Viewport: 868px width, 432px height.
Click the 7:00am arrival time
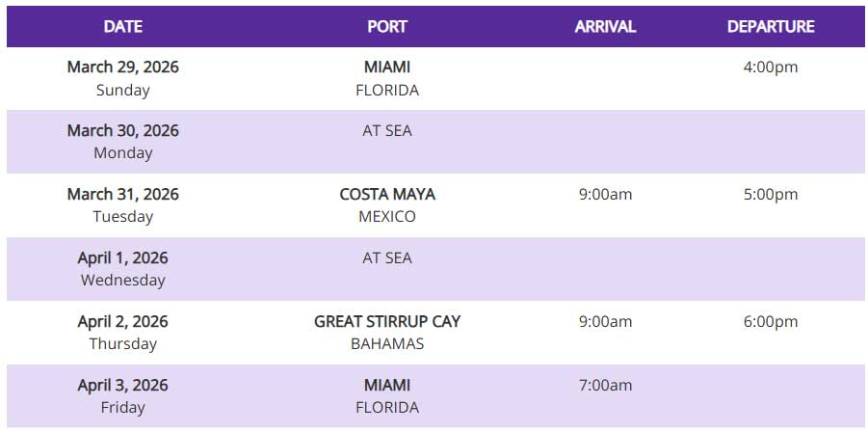(605, 386)
